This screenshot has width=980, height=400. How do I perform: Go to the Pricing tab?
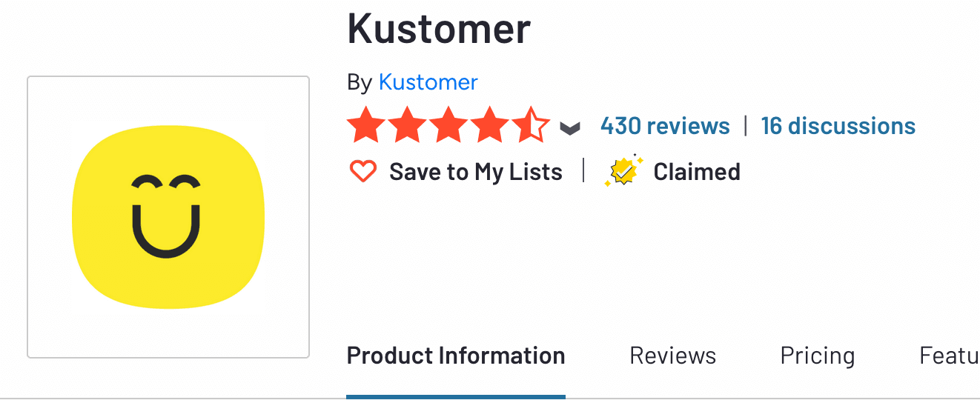pyautogui.click(x=817, y=356)
